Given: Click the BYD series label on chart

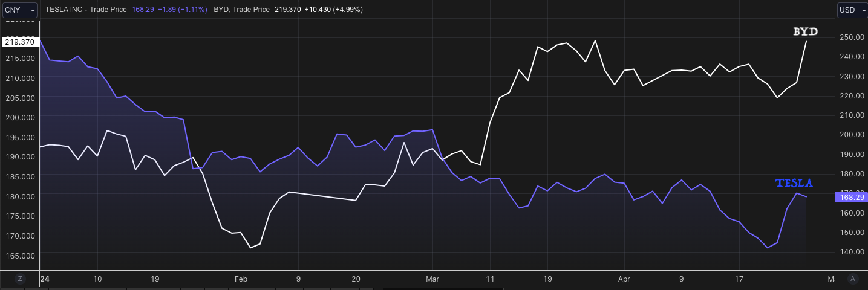Looking at the screenshot, I should 806,31.
